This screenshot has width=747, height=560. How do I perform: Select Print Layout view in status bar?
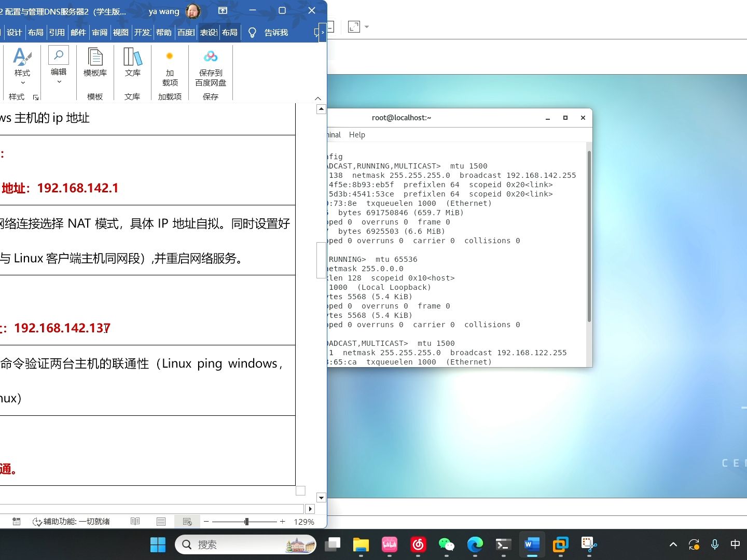coord(161,521)
